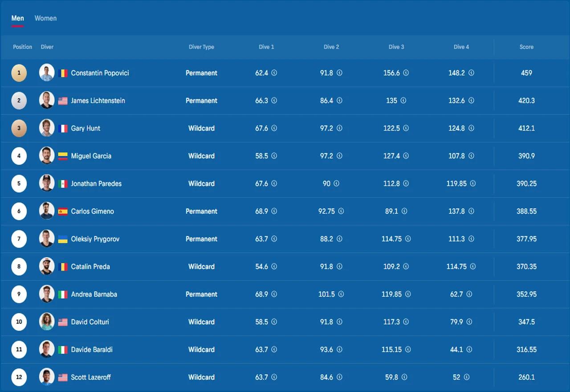Screen dimensions: 570x392
Task: Select the Romanian flag beside Catalin Preda
Action: (63, 266)
